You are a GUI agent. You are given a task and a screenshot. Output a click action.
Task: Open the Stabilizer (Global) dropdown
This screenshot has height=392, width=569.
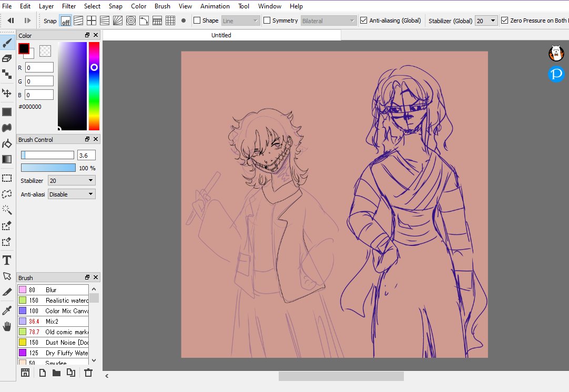pyautogui.click(x=486, y=20)
